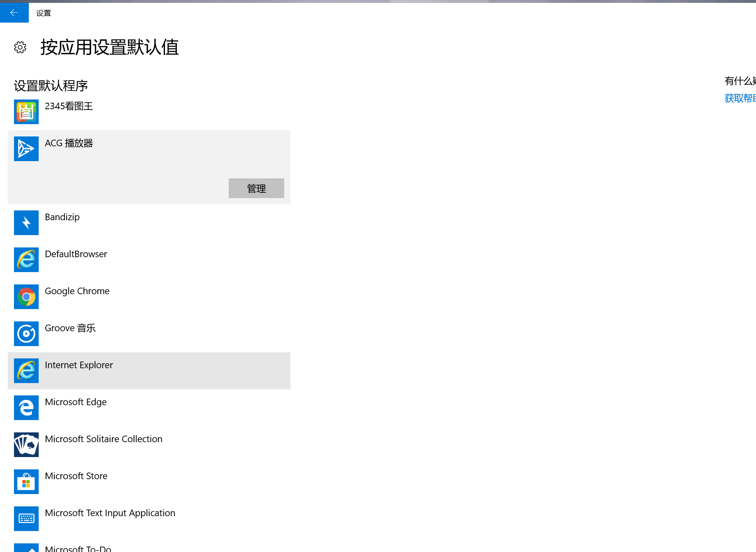Click the 设置 window title text
This screenshot has height=552, width=756.
pyautogui.click(x=44, y=13)
